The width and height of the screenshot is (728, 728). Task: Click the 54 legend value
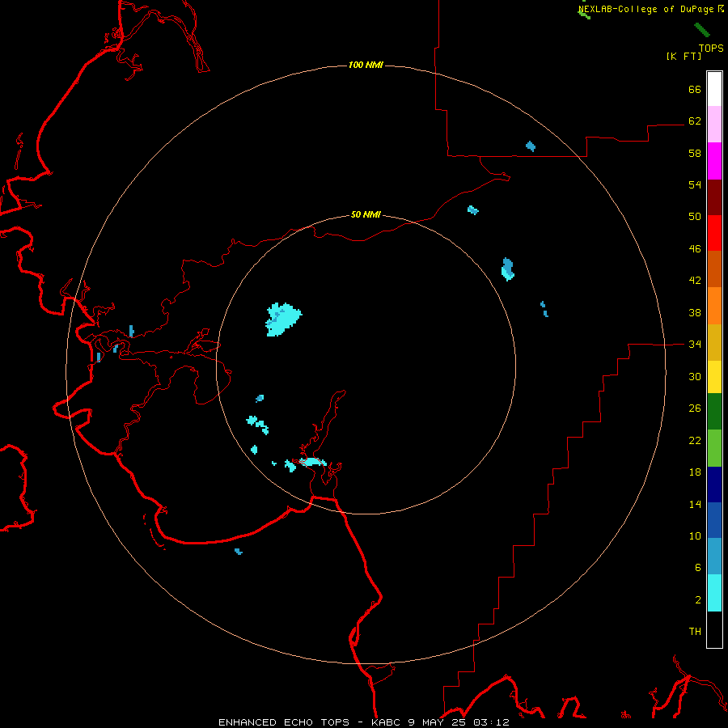click(x=695, y=184)
